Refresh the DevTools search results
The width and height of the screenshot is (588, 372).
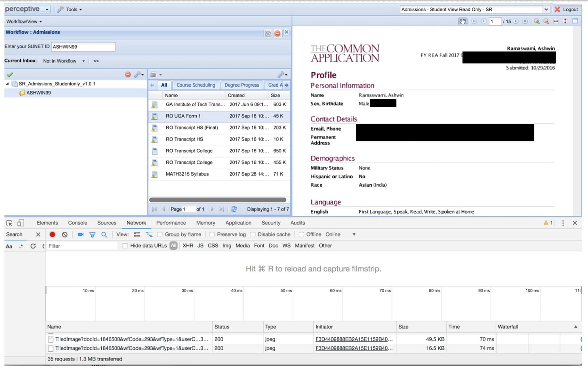[x=33, y=246]
